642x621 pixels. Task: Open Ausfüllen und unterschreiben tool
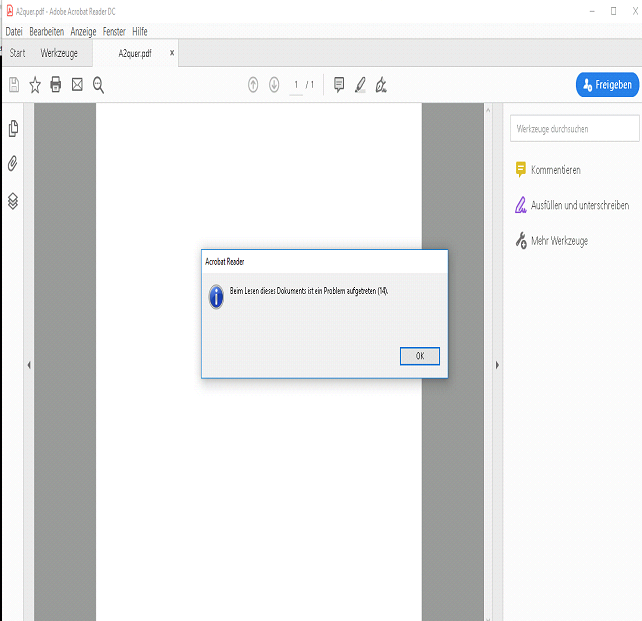(x=572, y=205)
